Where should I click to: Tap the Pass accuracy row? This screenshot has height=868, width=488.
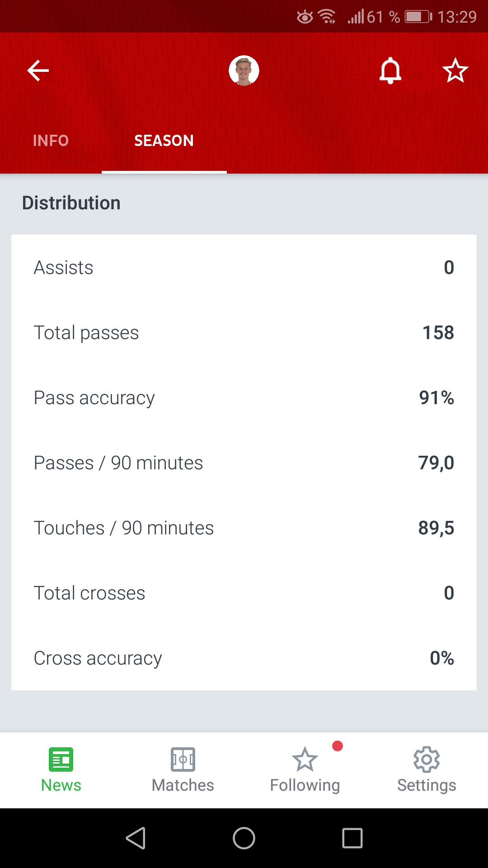(244, 398)
